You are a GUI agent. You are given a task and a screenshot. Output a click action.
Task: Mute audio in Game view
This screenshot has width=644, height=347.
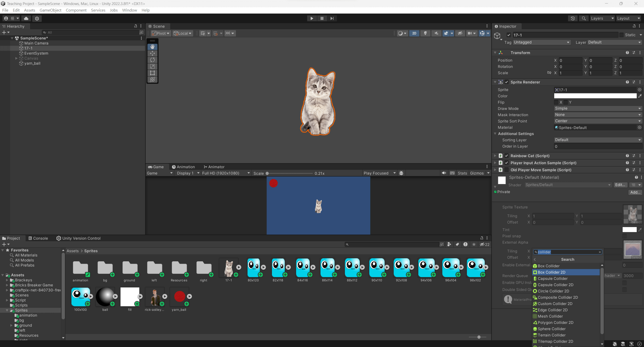(x=444, y=173)
